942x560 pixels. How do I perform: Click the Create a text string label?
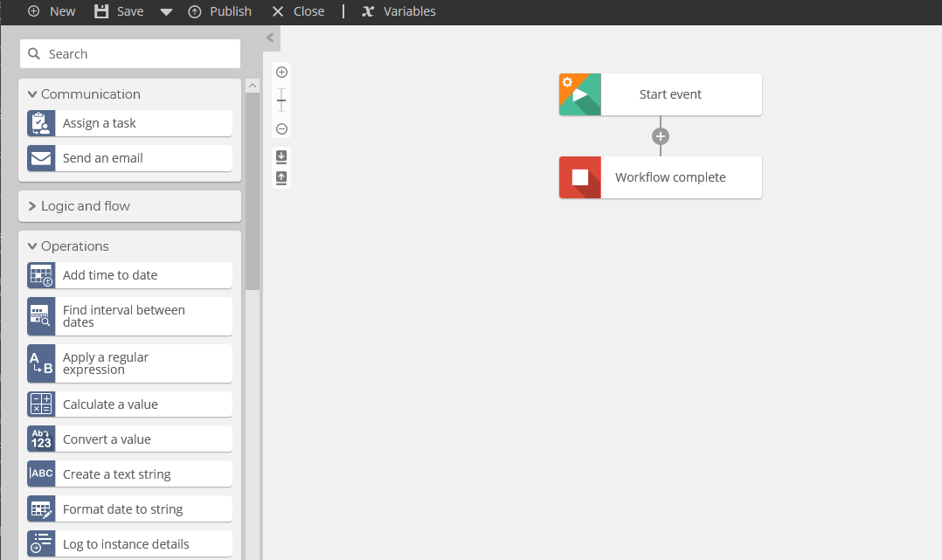pos(116,474)
